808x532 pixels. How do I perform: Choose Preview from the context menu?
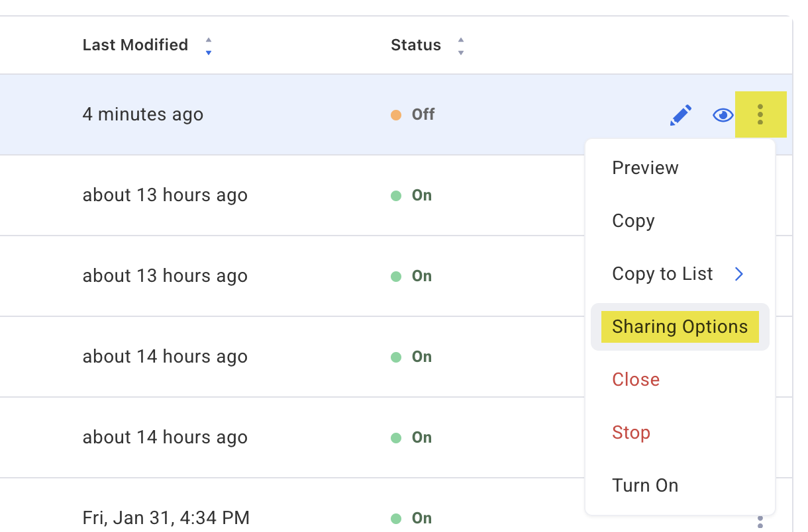(x=644, y=167)
